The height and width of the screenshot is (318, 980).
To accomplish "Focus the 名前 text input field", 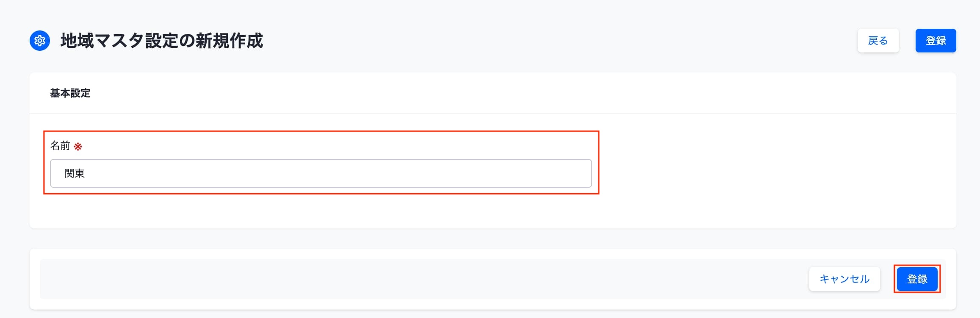I will (321, 173).
